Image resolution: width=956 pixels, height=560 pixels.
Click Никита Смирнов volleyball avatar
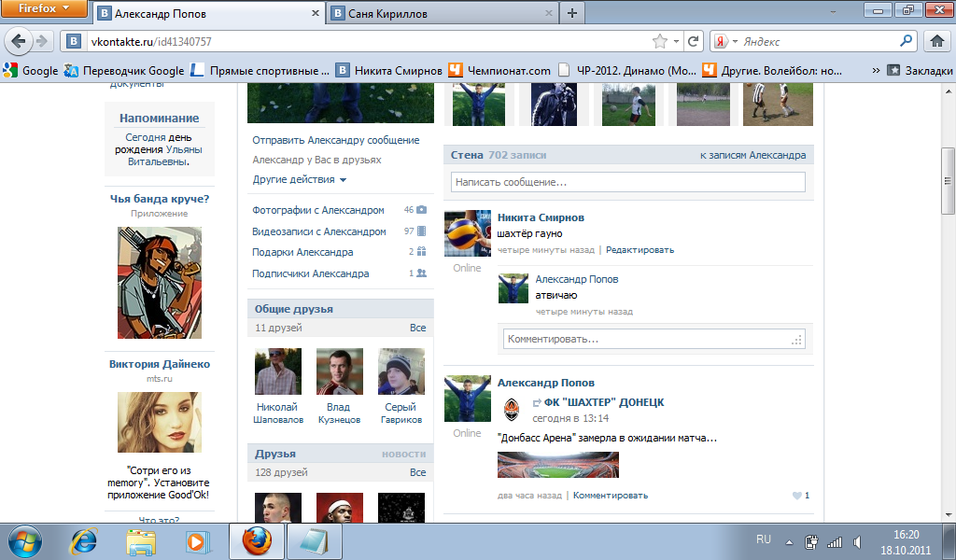pos(468,233)
